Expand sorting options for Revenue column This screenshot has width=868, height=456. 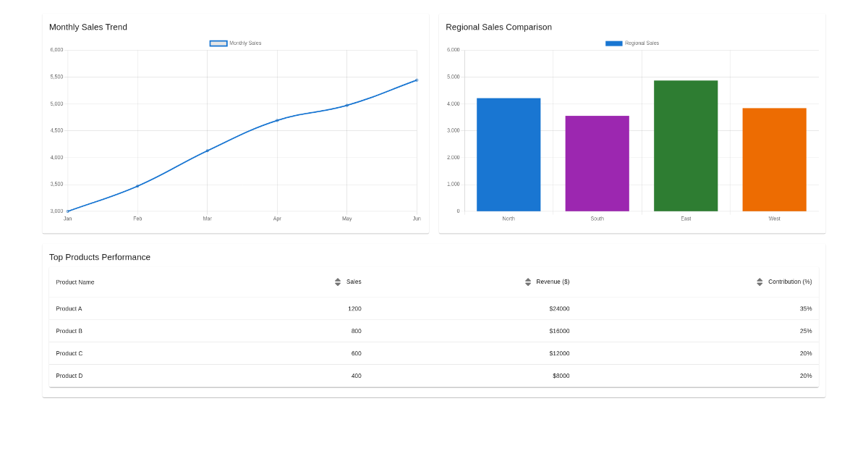527,282
